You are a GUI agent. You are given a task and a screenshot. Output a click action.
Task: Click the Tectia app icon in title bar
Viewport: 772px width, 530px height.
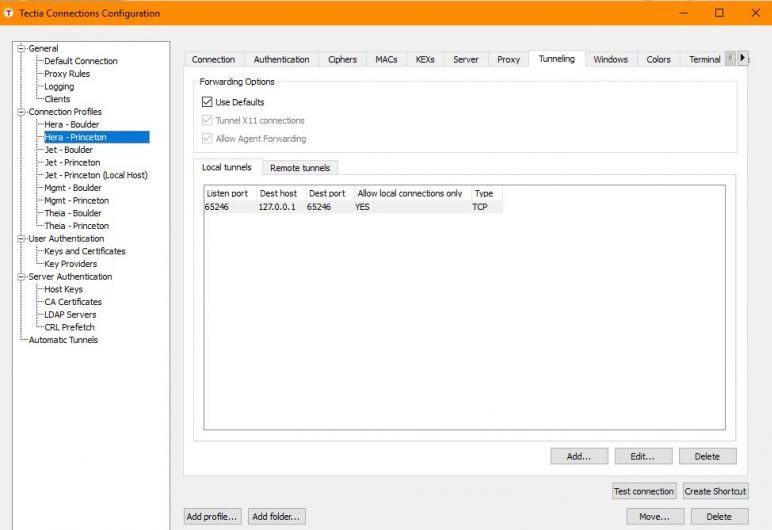tap(8, 13)
